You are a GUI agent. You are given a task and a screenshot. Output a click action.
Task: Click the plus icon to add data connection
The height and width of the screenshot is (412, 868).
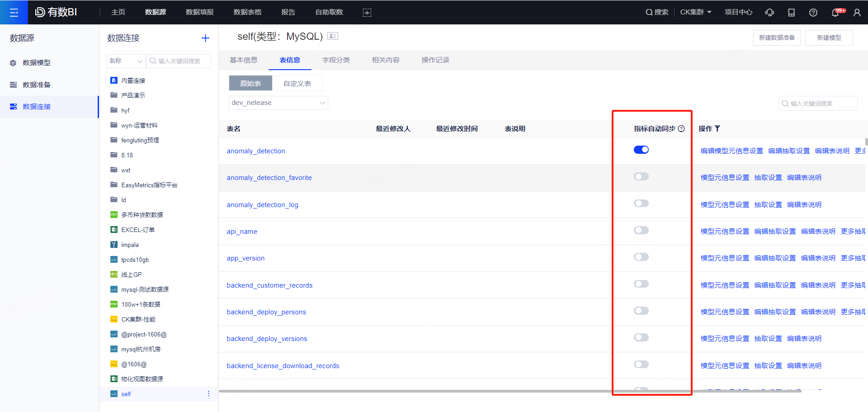click(x=205, y=38)
